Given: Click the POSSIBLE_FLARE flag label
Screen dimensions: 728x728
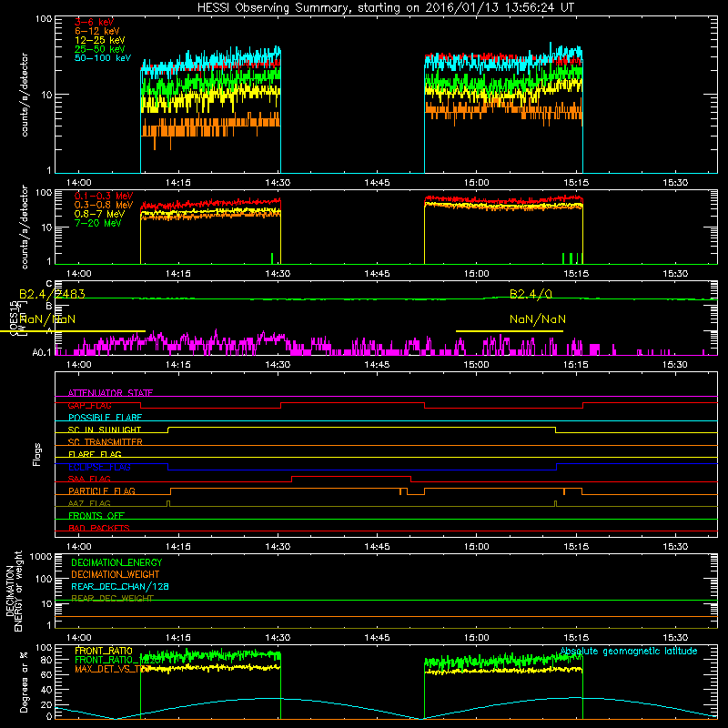Looking at the screenshot, I should (105, 418).
